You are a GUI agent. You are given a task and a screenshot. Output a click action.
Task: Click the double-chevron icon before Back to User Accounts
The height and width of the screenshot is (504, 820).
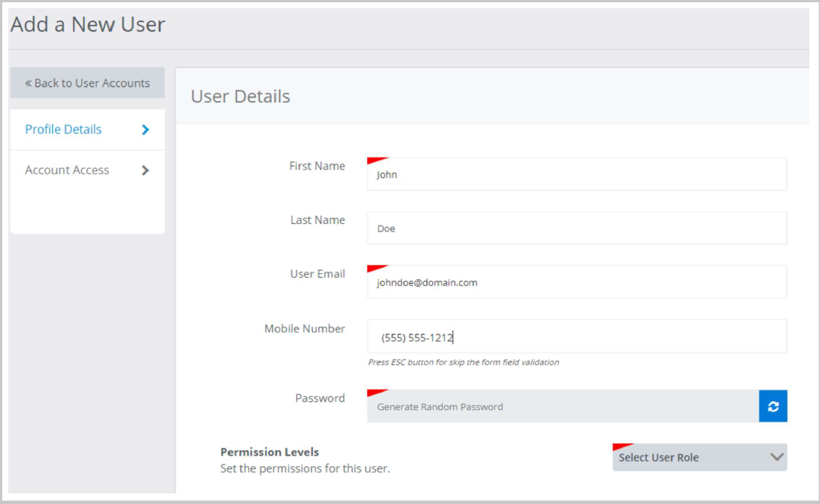point(29,83)
